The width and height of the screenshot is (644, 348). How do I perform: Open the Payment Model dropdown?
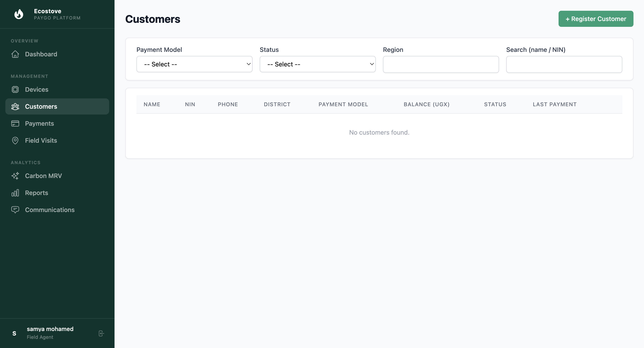pos(194,64)
